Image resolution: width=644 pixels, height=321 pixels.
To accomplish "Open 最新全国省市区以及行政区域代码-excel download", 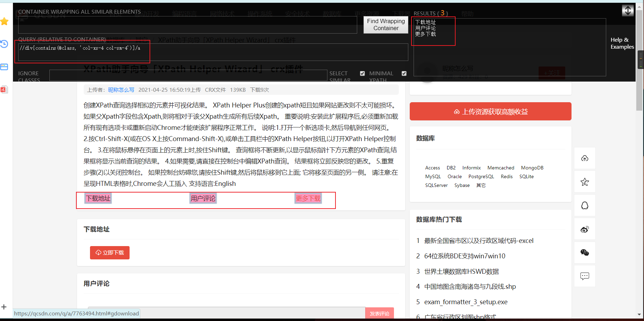I will [479, 241].
